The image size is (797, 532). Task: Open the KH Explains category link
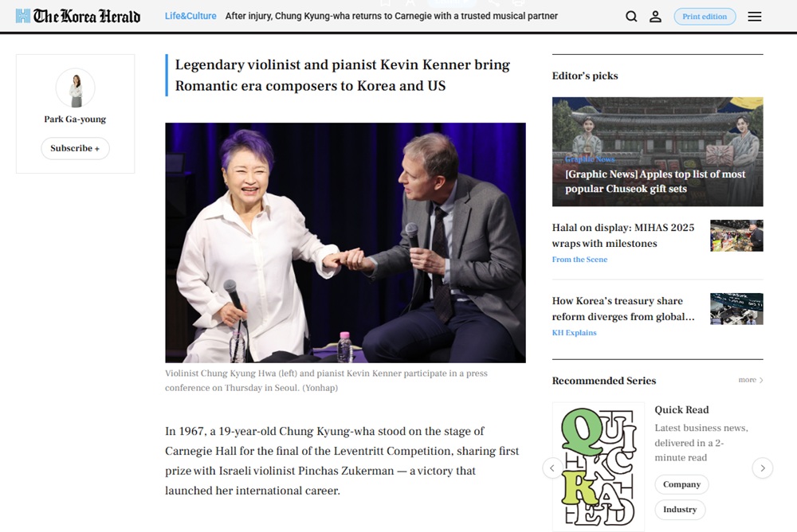(575, 332)
